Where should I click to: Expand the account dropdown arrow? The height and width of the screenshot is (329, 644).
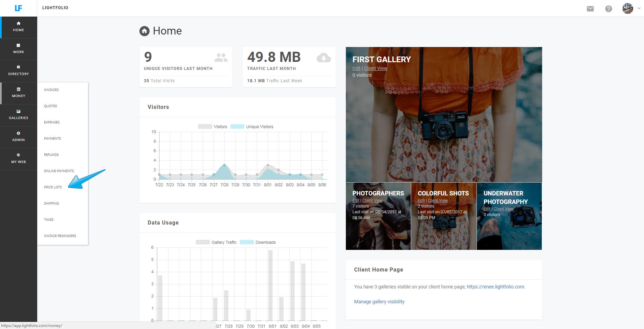click(x=639, y=8)
